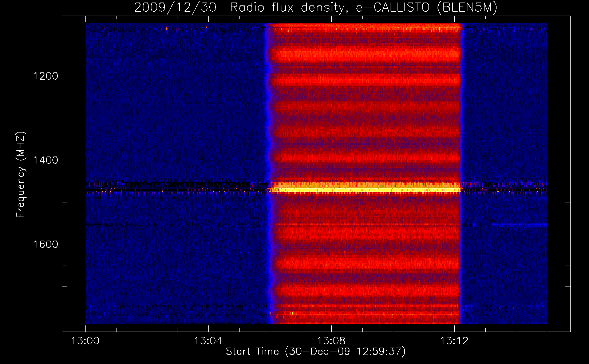
Task: Click the 1400 frequency tick label
Action: (x=46, y=160)
